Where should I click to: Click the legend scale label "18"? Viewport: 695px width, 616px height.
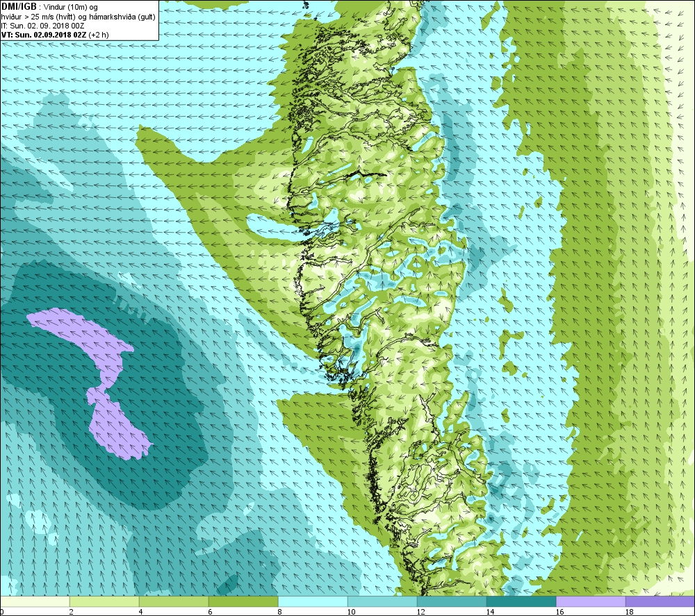click(630, 612)
